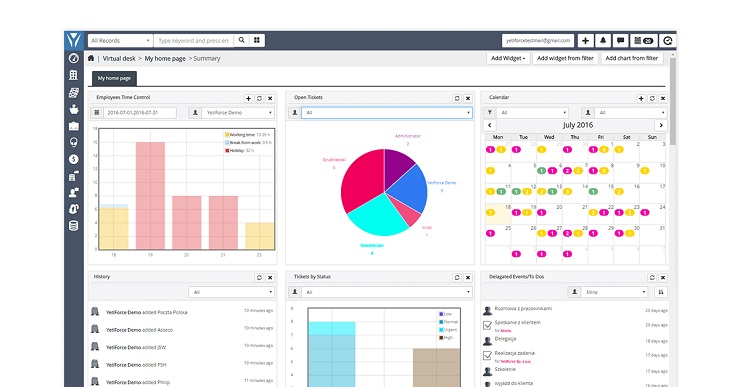Open the calendar reminders icon with badge
The width and height of the screenshot is (740, 387).
point(643,41)
